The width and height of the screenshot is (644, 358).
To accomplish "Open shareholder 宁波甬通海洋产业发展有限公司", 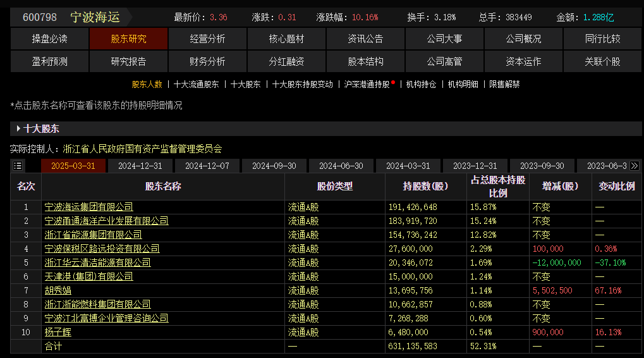I will [106, 221].
